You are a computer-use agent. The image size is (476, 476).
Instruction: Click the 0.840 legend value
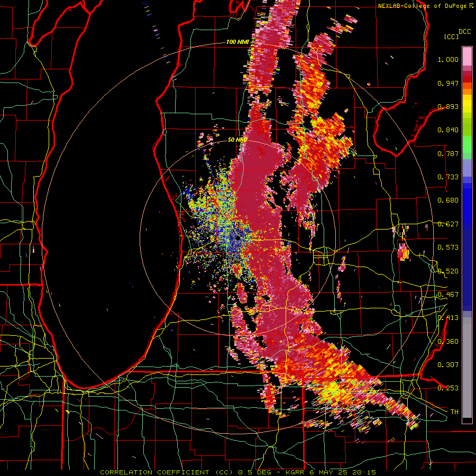coord(448,130)
